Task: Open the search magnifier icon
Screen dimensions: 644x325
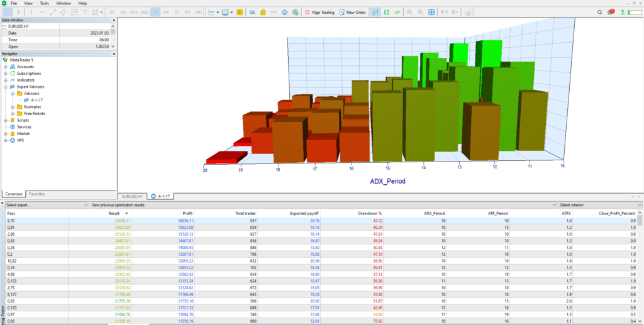Action: [600, 12]
